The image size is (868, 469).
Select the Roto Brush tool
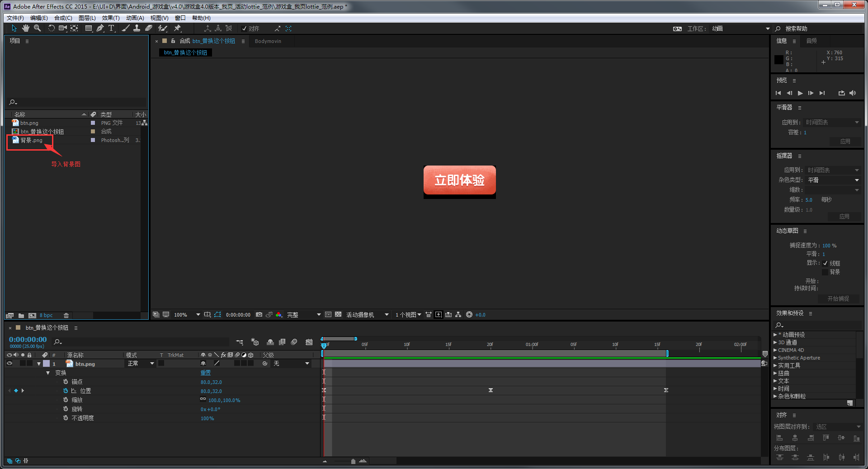pyautogui.click(x=163, y=28)
